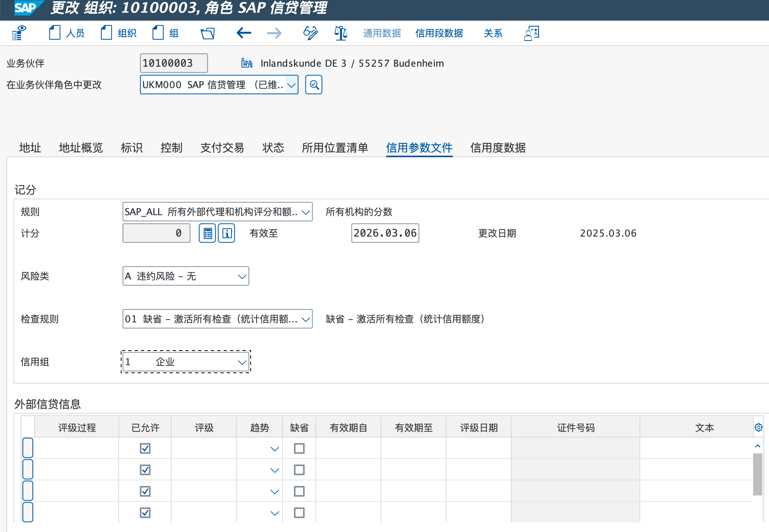
Task: Create new 人员 business partner
Action: pos(67,33)
